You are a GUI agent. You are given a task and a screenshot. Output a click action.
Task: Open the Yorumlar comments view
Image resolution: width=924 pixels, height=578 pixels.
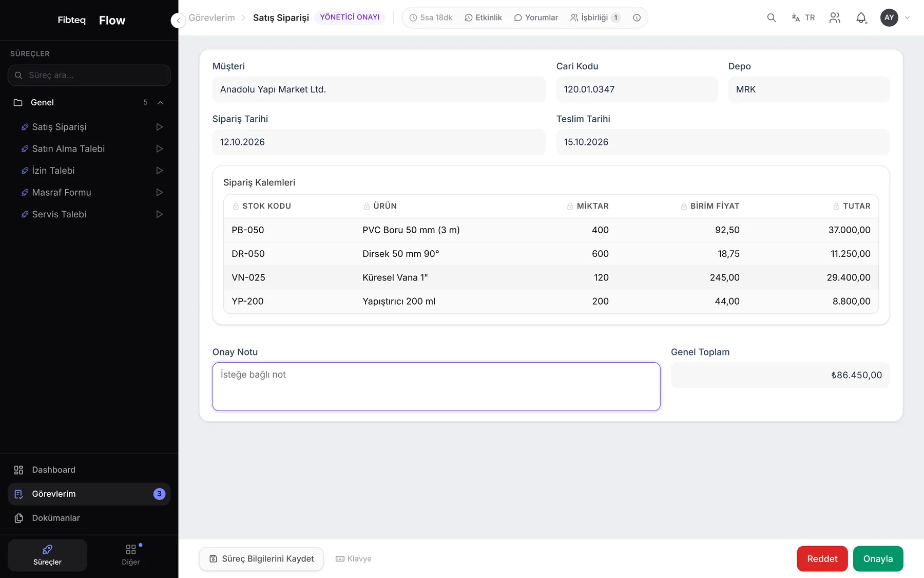pyautogui.click(x=536, y=17)
